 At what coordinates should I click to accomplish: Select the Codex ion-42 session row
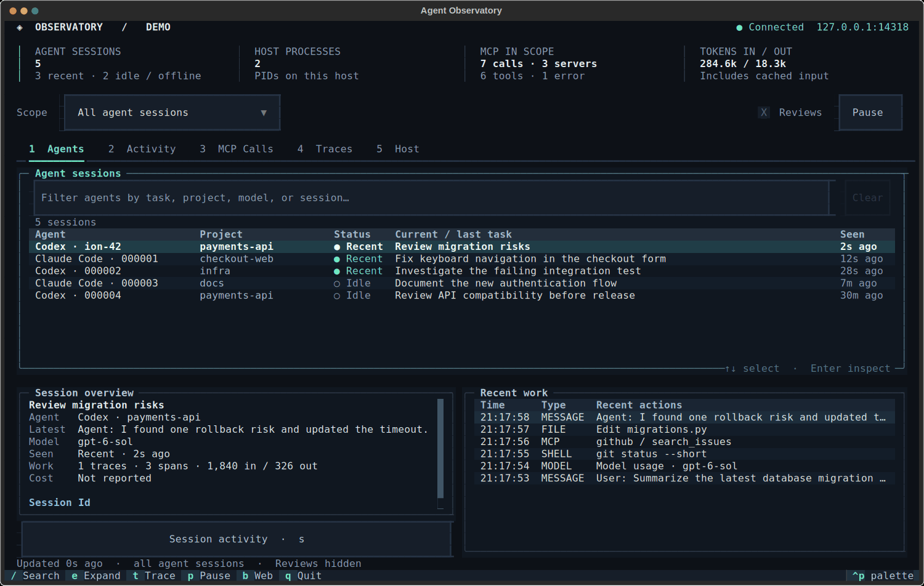(462, 247)
